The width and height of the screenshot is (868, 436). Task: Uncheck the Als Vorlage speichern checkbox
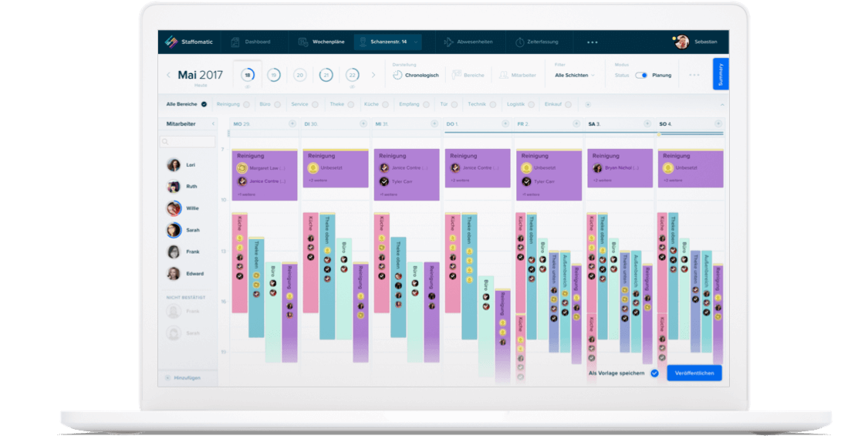(x=654, y=373)
